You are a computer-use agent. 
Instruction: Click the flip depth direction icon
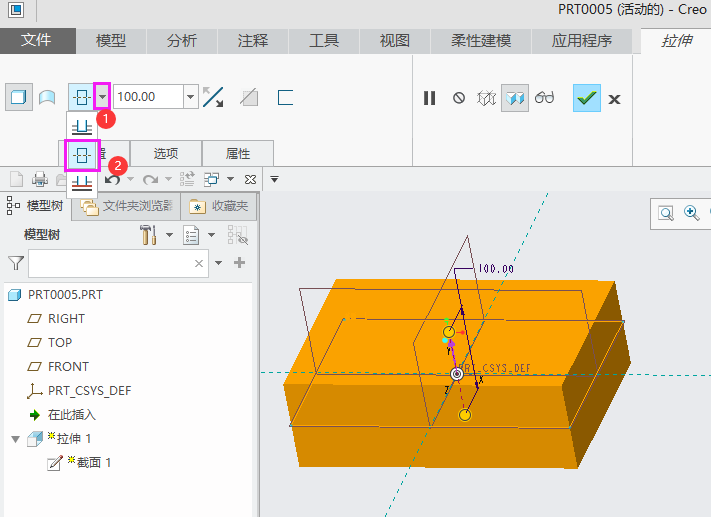[x=213, y=97]
